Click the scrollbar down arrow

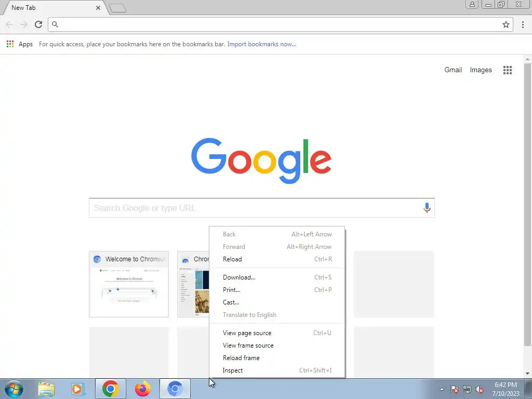click(527, 374)
